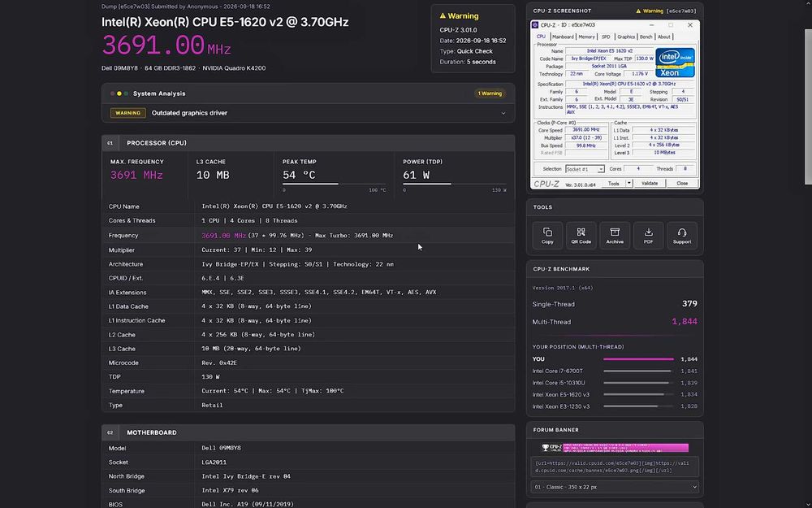Click the YOU multi-thread score bar

(x=638, y=358)
